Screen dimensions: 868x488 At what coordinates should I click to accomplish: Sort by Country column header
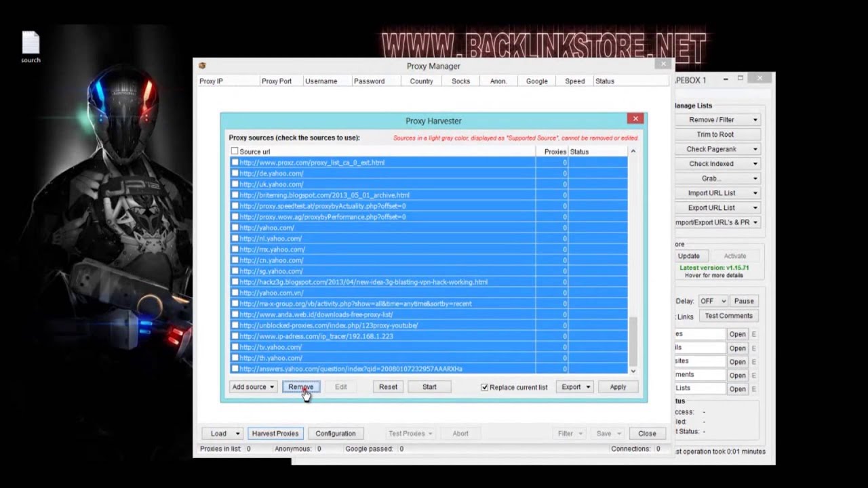(422, 81)
